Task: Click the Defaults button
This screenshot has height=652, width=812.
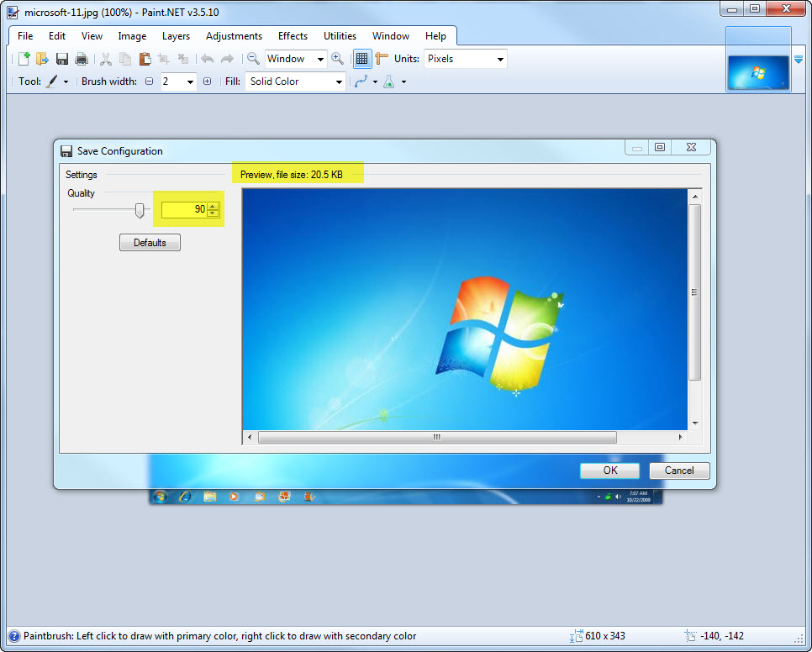Action: coord(150,243)
